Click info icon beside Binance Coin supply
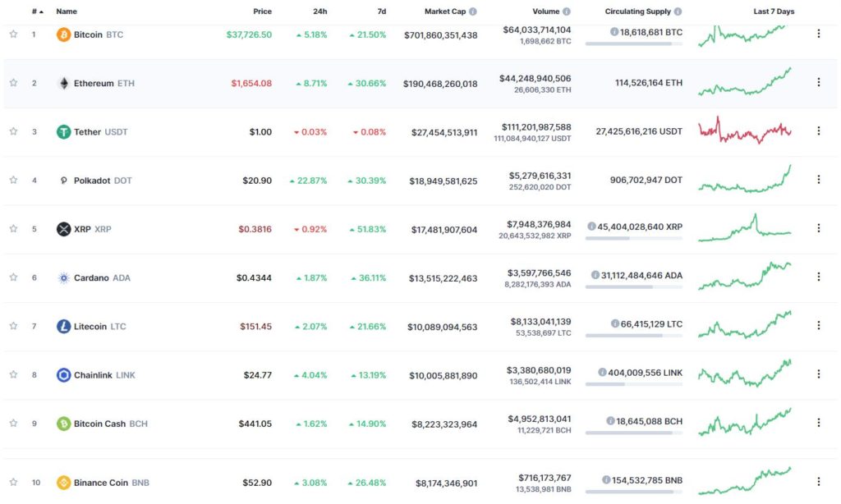Screen dimensions: 841x504 [606, 480]
